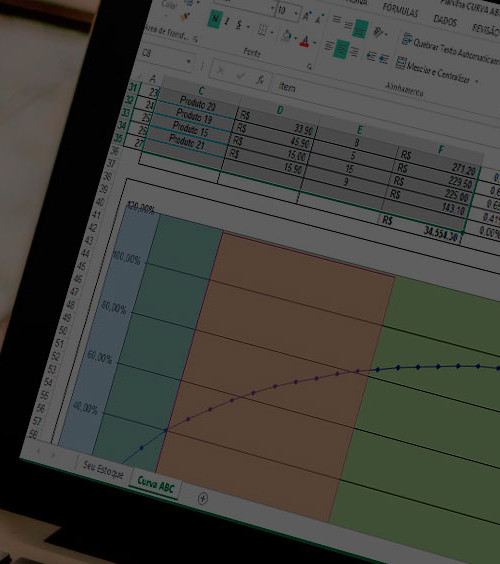Expand the font size dropdown showing 10

(296, 14)
